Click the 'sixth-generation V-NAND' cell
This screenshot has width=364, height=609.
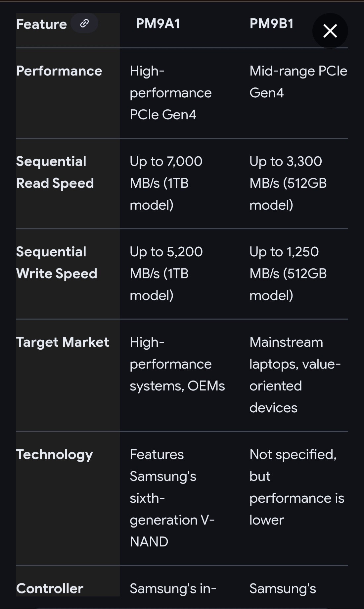tap(172, 498)
